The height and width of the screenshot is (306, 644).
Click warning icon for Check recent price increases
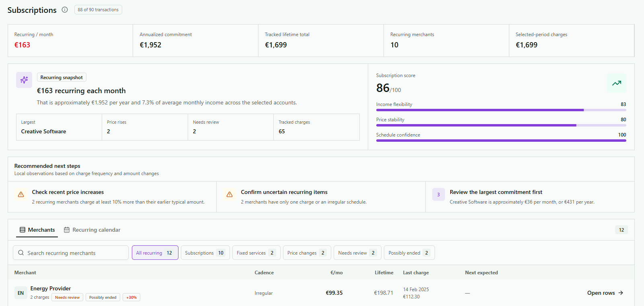pos(21,194)
